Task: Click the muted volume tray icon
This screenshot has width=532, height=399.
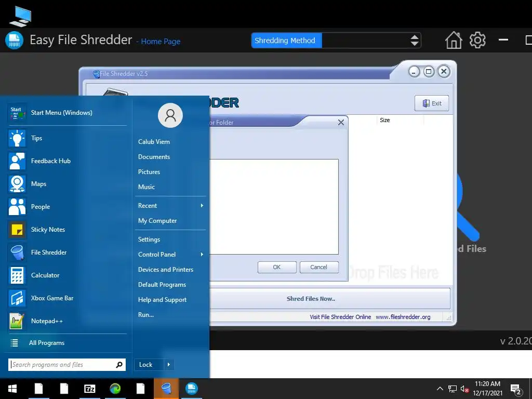Action: point(464,389)
